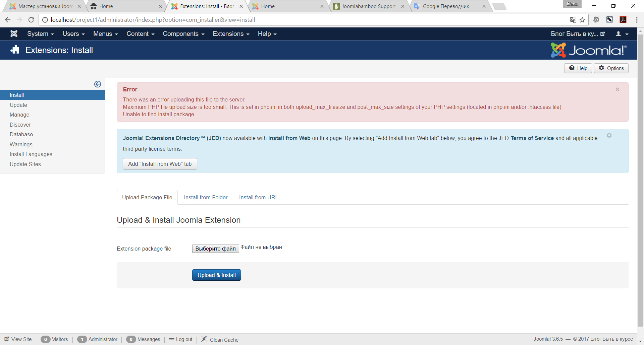The height and width of the screenshot is (345, 644).
Task: Open the Chrome three-dot menu
Action: click(x=637, y=20)
